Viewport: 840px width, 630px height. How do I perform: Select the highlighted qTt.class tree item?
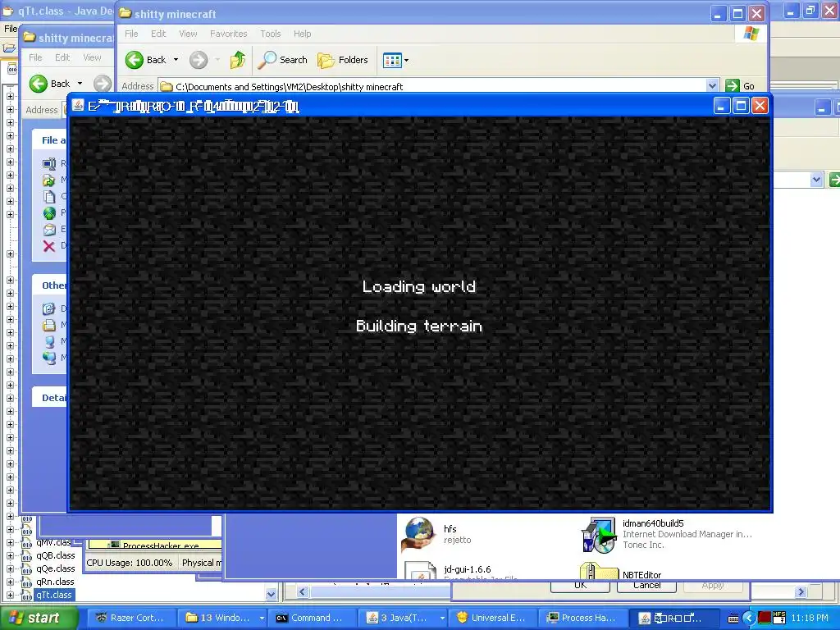point(54,595)
